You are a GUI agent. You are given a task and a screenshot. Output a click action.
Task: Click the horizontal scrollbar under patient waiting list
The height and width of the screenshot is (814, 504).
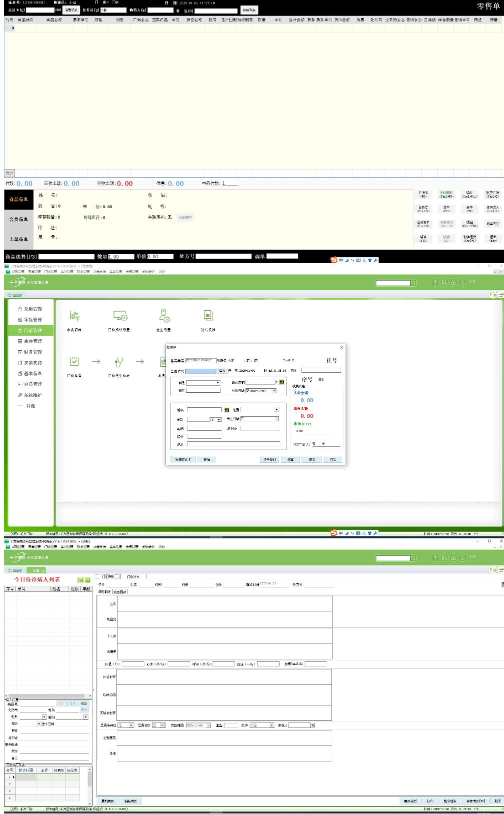coord(47,696)
